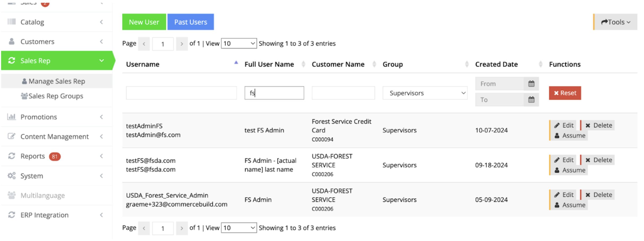Select Manage Sales Rep menu item

pos(57,81)
